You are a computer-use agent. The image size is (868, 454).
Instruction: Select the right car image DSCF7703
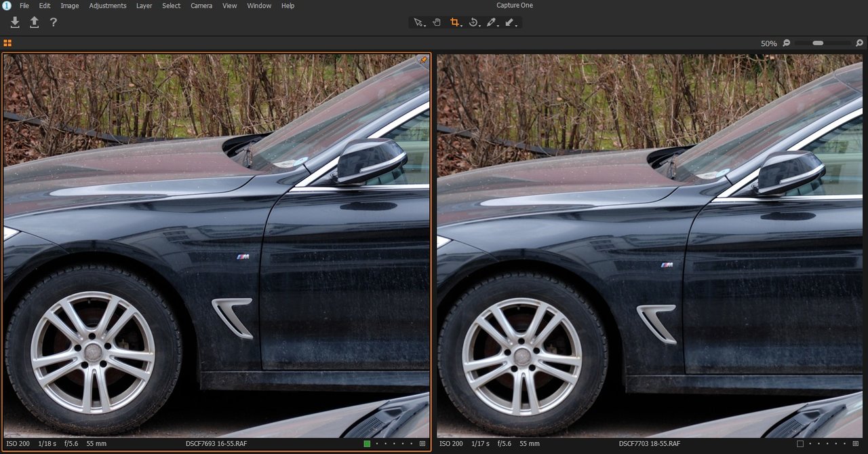(x=650, y=244)
